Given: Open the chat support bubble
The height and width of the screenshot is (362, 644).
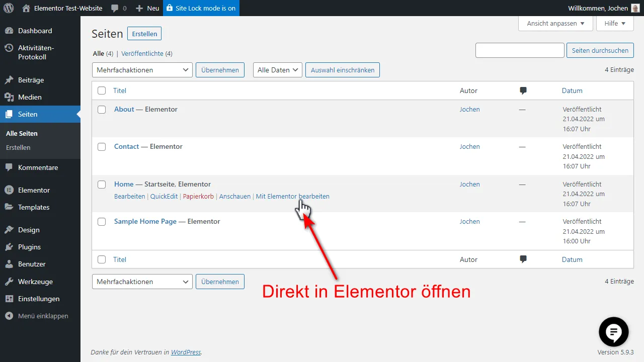Looking at the screenshot, I should coord(613,332).
